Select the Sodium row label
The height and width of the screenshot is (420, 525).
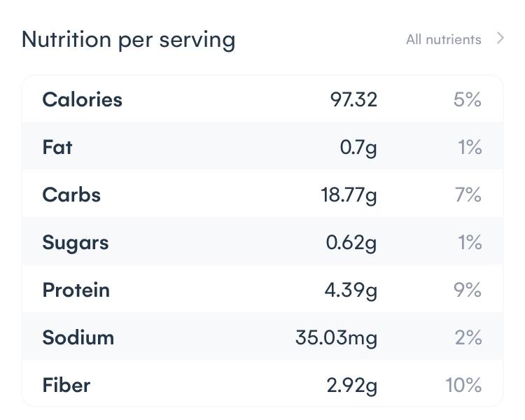click(x=78, y=337)
